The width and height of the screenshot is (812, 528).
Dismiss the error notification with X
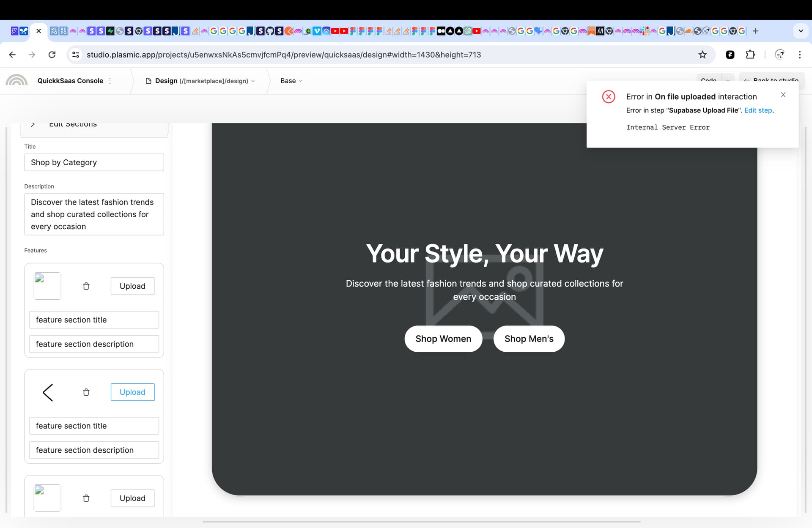[x=783, y=95]
